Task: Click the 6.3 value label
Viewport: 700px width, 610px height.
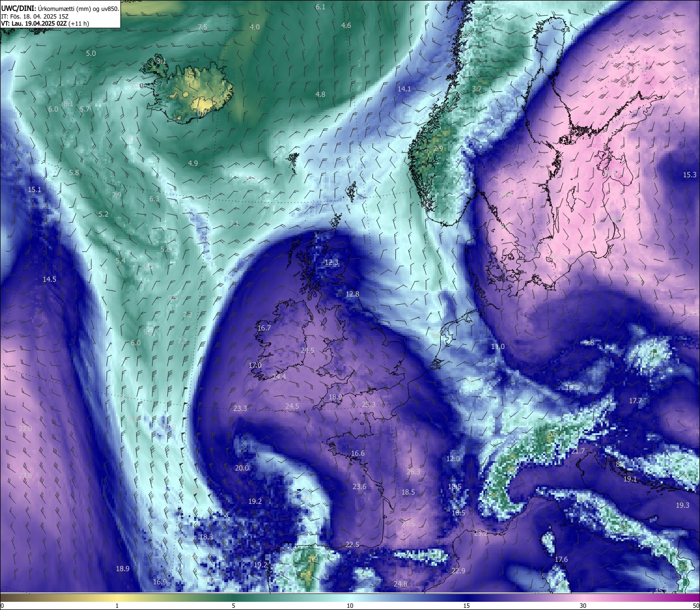Action: point(154,199)
